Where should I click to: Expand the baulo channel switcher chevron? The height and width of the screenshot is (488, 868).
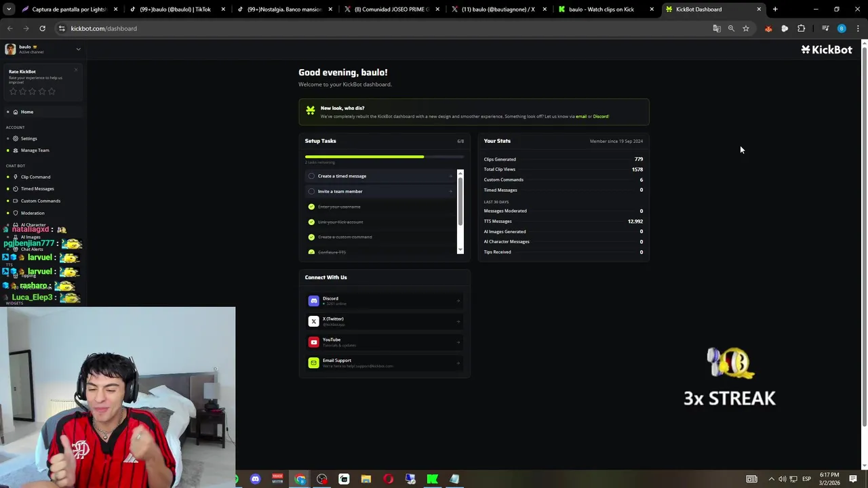[78, 49]
